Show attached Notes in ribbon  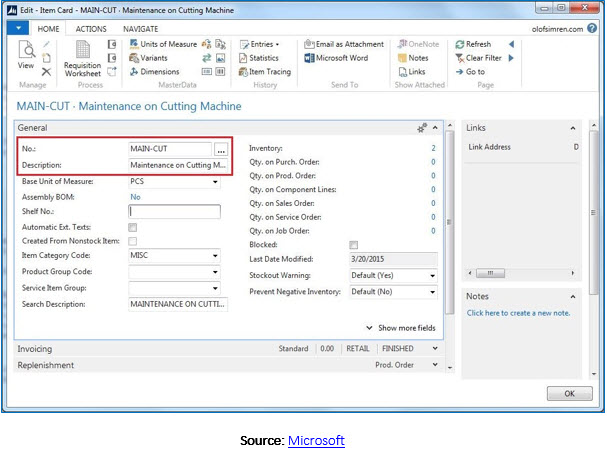(x=413, y=58)
